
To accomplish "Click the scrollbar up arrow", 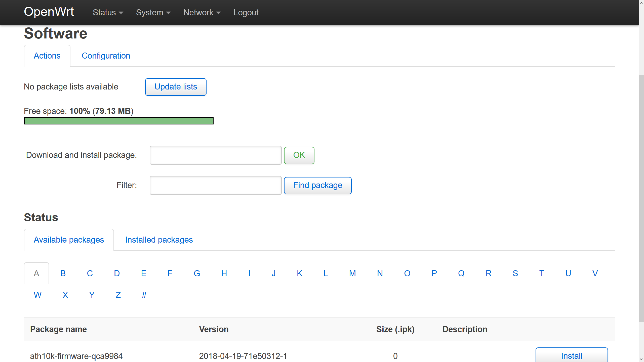I will point(641,3).
